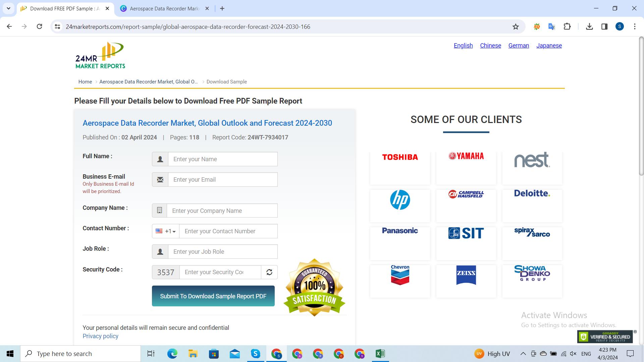Focus the Business Email input field

point(223,180)
